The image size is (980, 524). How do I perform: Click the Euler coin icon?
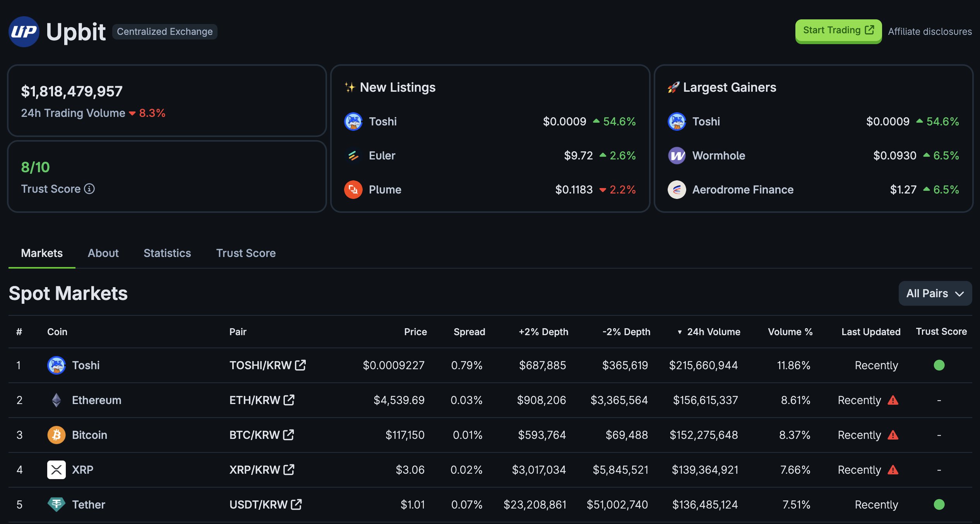353,156
